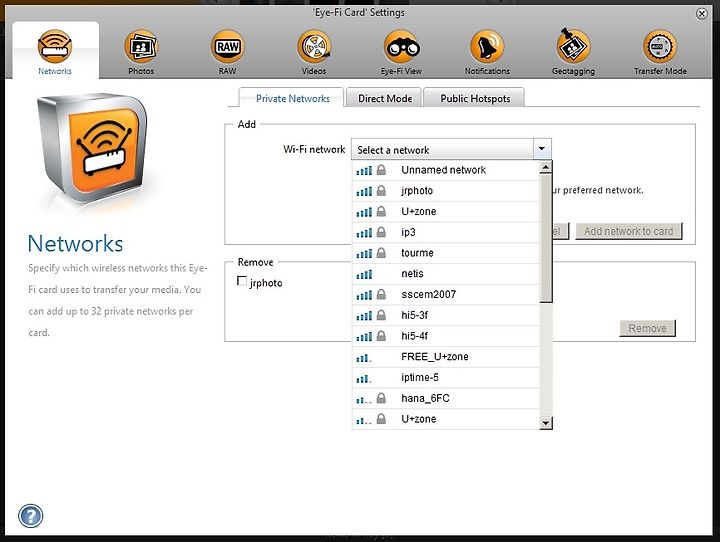The height and width of the screenshot is (542, 720).
Task: Click the network list scroll down arrow
Action: 546,423
